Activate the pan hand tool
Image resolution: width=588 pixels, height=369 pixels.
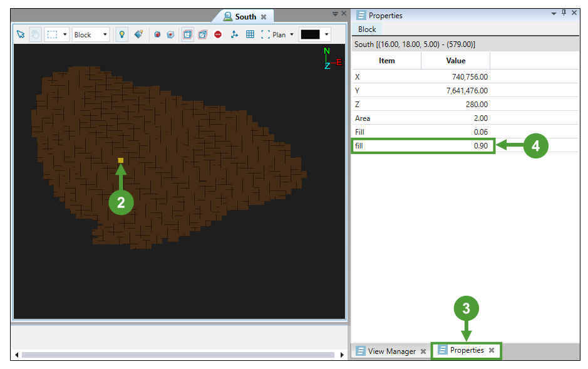(x=35, y=35)
